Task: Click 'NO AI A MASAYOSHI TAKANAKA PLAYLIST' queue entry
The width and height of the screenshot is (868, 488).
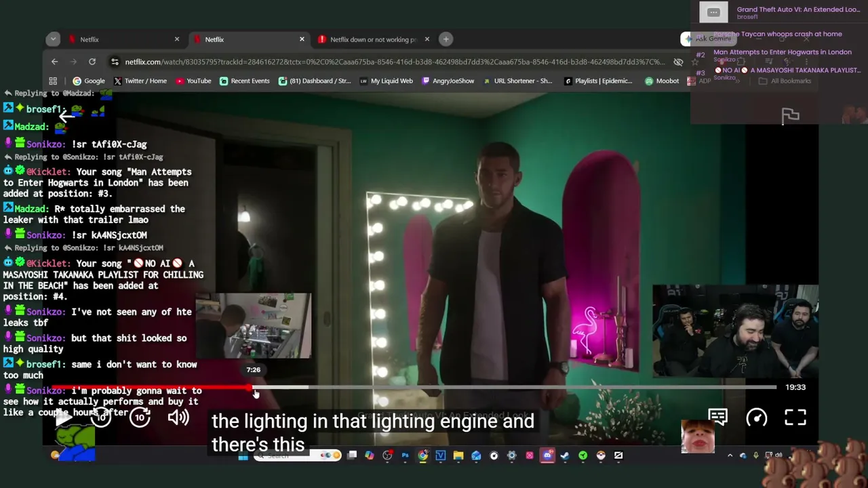Action: click(789, 70)
